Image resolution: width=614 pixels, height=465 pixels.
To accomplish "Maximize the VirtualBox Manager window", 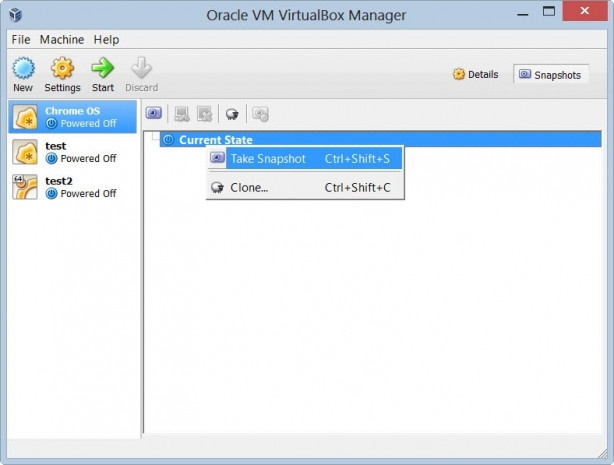I will click(x=549, y=11).
